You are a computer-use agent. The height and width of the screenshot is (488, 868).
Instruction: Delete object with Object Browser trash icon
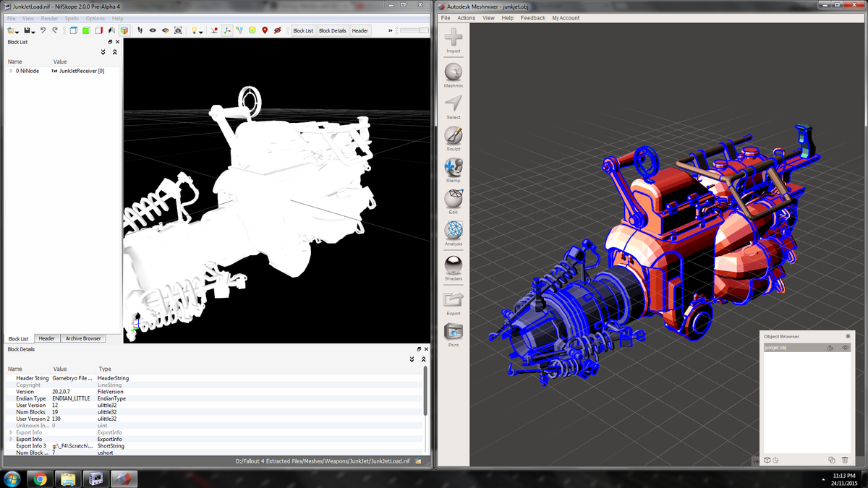pyautogui.click(x=844, y=460)
